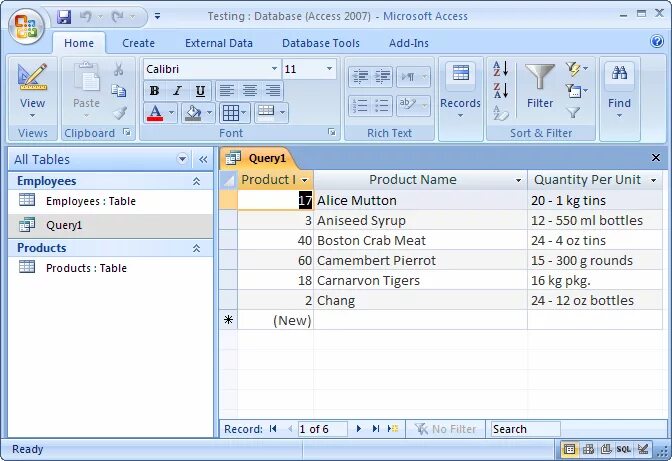Open the fill color dropdown arrow
Viewport: 672px width, 461px height.
[x=210, y=113]
